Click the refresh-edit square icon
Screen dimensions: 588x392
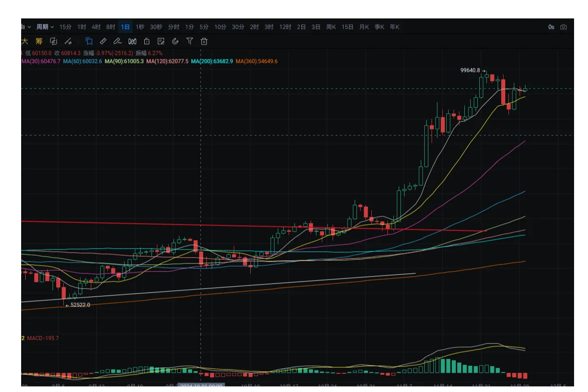point(53,41)
